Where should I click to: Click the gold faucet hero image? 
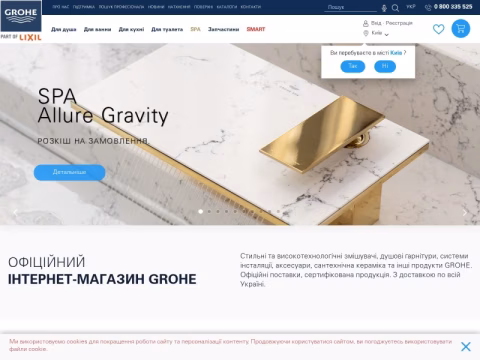[322, 135]
